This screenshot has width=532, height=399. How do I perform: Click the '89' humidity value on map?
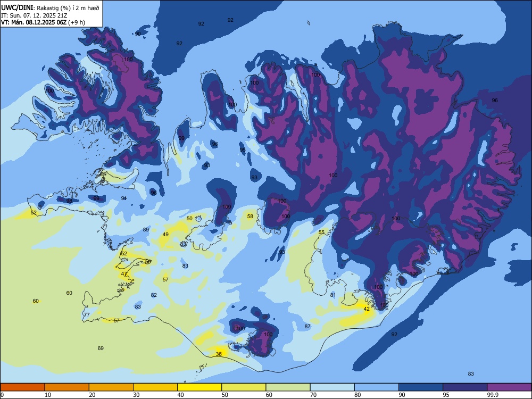(x=146, y=229)
